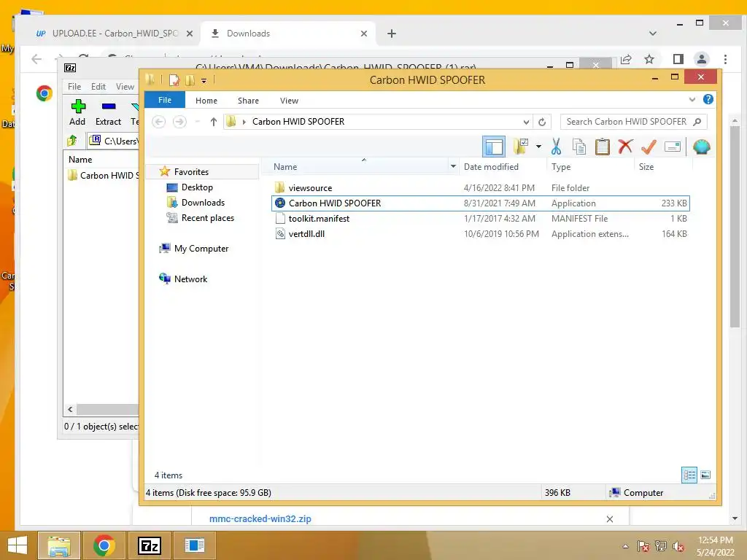Click the quick access New Folder icon
The height and width of the screenshot is (560, 747).
point(190,80)
